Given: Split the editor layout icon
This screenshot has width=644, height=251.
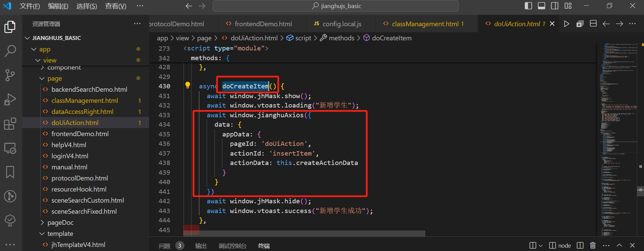Looking at the screenshot, I should 593,24.
